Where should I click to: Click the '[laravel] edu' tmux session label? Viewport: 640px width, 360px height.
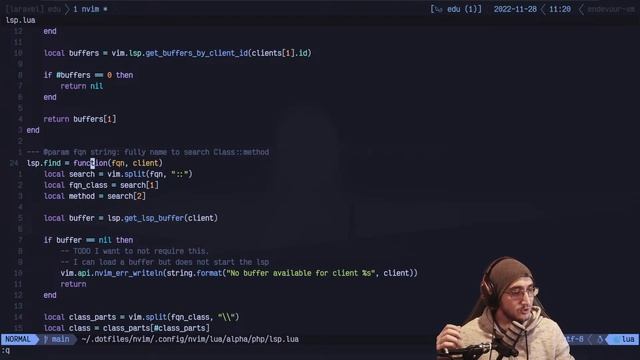(33, 9)
